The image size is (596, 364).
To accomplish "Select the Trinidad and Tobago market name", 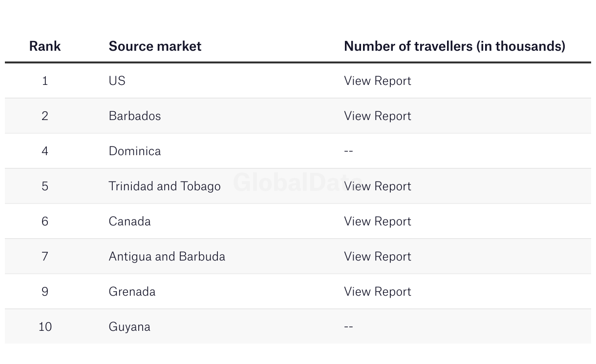I will pyautogui.click(x=164, y=186).
